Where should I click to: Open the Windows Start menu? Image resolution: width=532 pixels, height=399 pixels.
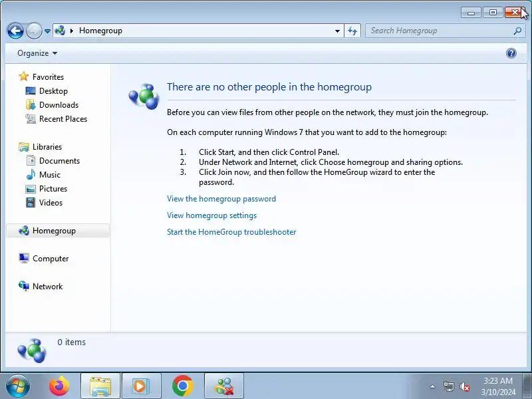pyautogui.click(x=18, y=386)
